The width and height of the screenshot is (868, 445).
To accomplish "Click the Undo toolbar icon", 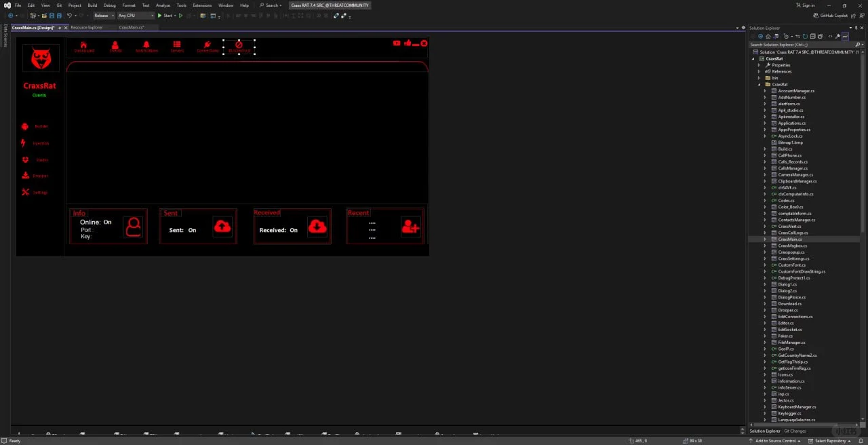I will click(x=71, y=15).
